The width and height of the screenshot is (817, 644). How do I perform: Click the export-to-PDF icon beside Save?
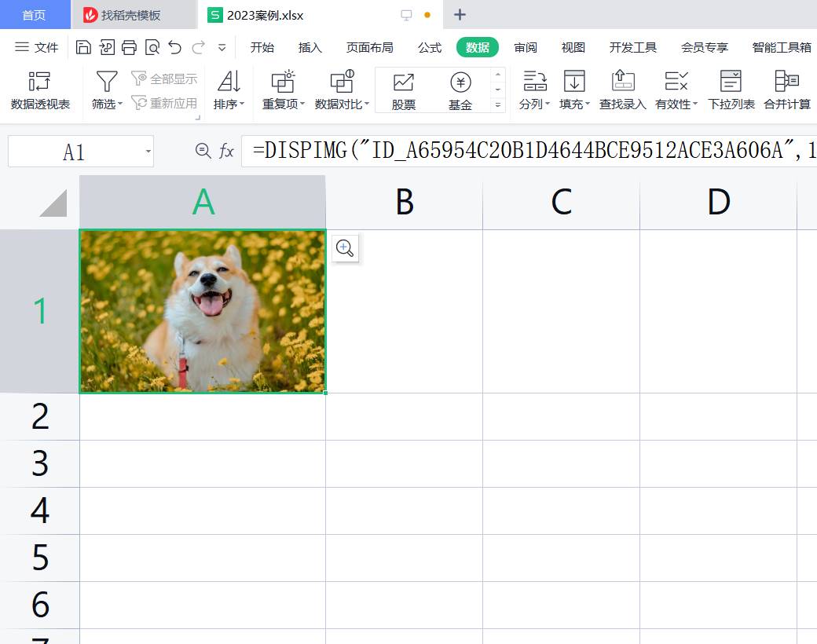[106, 47]
